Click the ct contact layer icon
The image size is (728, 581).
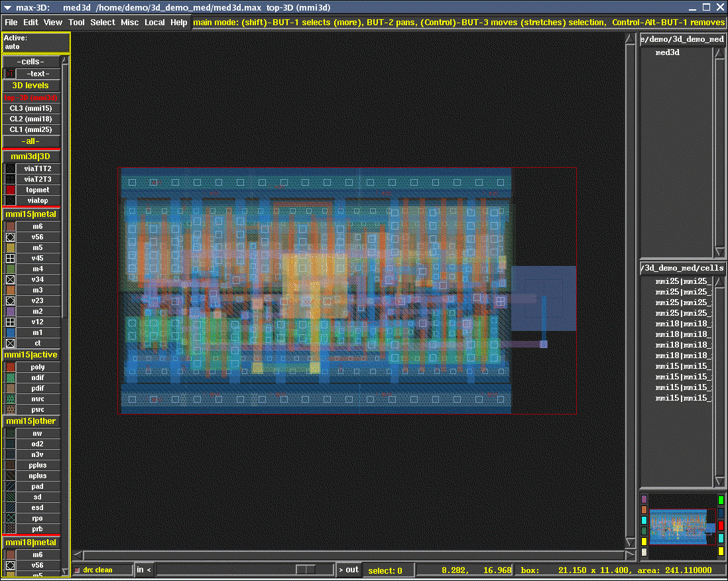[9, 343]
